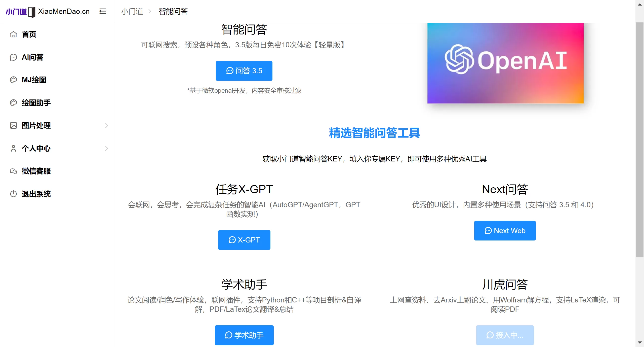644x347 pixels.
Task: Go to 小门道 in the breadcrumb
Action: 132,11
